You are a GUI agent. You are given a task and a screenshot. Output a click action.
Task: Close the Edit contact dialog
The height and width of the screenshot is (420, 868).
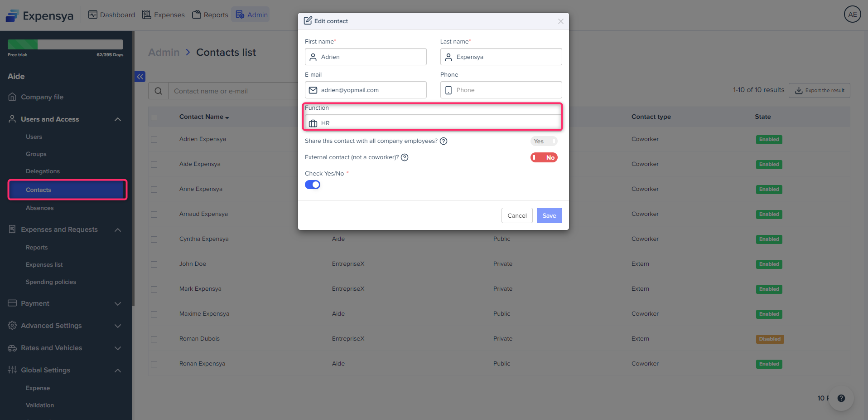(560, 21)
